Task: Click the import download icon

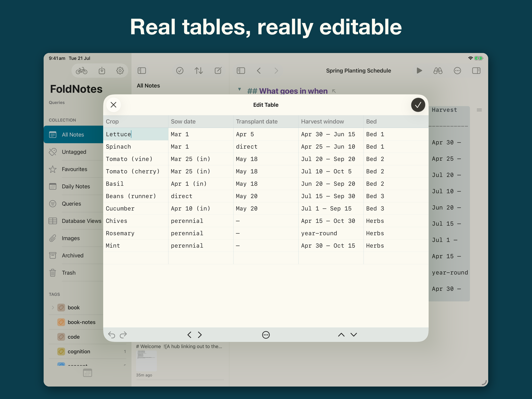Action: (x=102, y=71)
